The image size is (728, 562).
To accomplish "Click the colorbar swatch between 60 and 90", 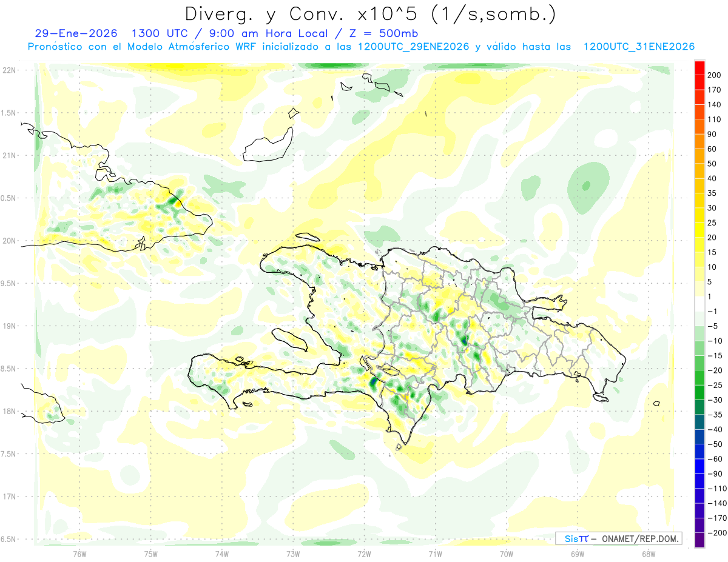I will click(x=699, y=141).
